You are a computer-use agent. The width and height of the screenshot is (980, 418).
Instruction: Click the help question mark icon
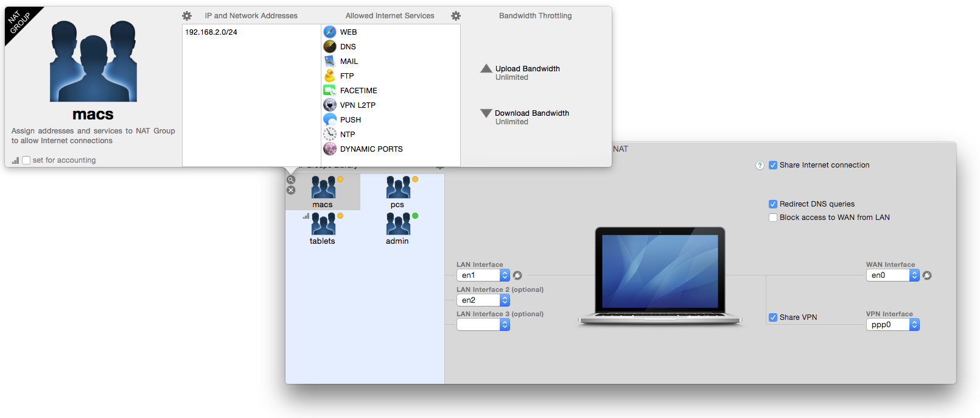760,165
